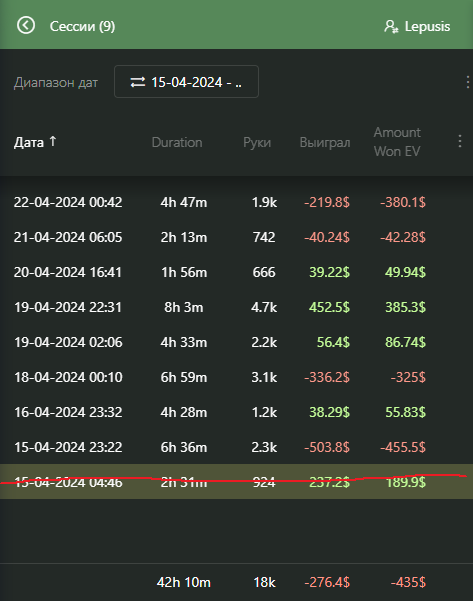This screenshot has height=601, width=473.
Task: Open the table column options menu
Action: coord(460,141)
